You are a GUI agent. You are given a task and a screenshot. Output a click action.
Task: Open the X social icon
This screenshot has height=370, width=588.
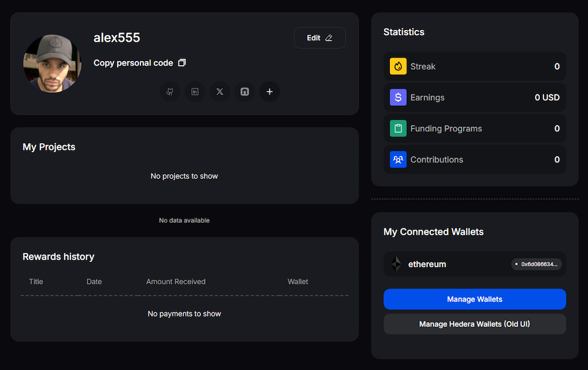coord(219,92)
